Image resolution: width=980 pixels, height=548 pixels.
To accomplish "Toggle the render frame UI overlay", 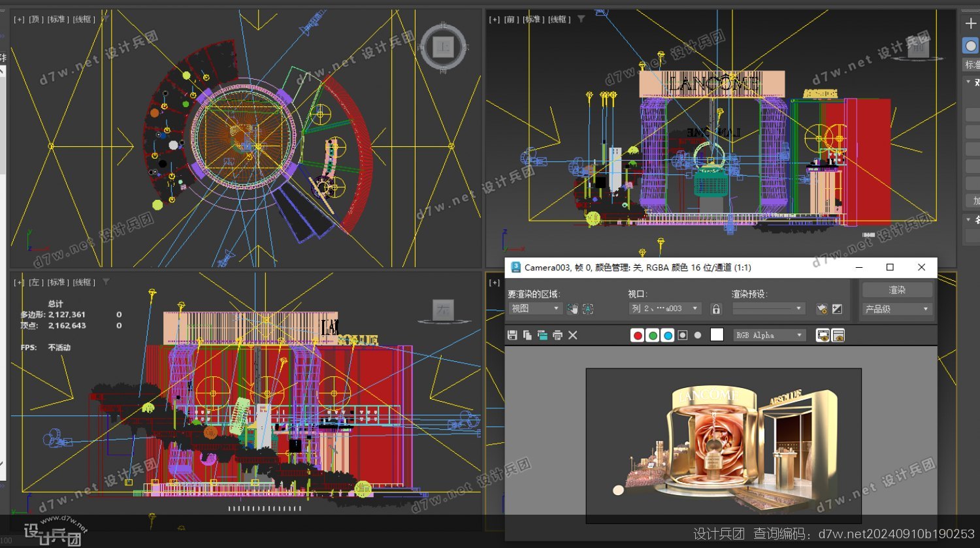I will click(823, 335).
